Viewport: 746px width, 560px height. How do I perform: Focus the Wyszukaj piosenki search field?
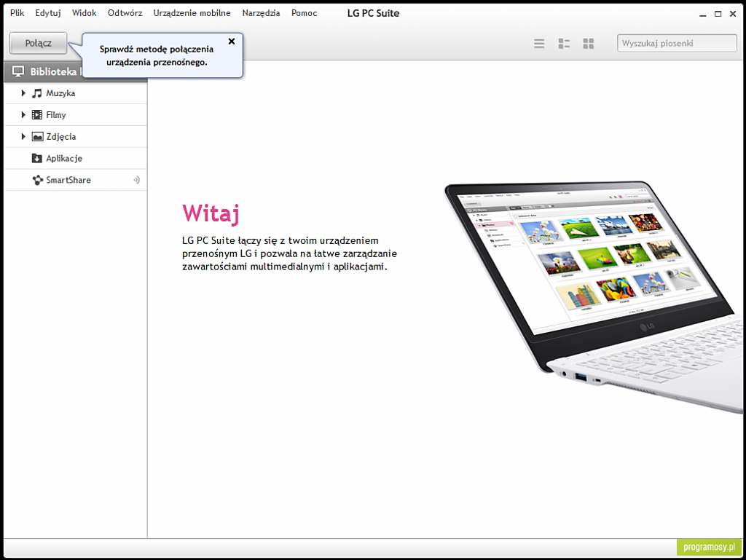pos(677,43)
